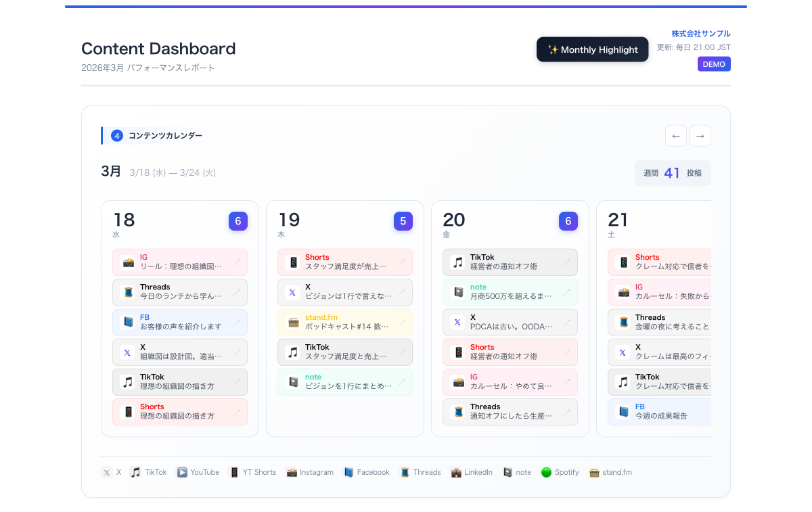Click the Instagram icon on day 18's IG post
The height and width of the screenshot is (512, 812).
point(127,262)
